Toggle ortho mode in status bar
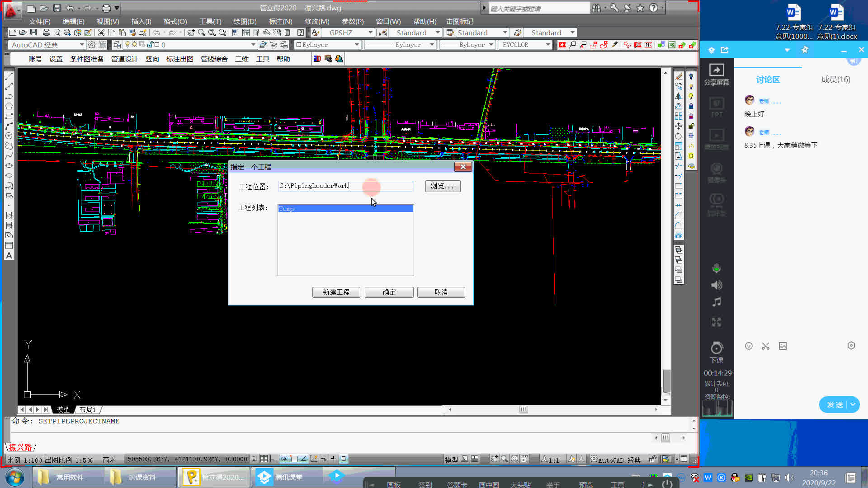The height and width of the screenshot is (488, 868). click(274, 459)
